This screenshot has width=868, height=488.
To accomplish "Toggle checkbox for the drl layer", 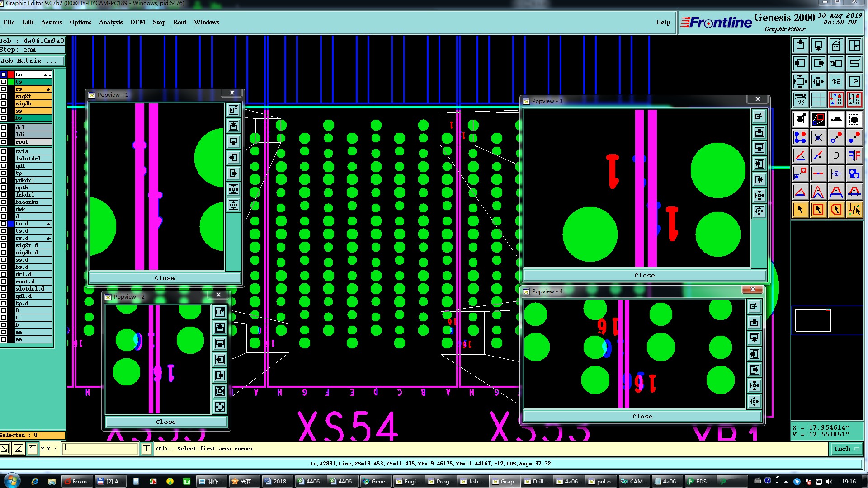I will click(4, 127).
